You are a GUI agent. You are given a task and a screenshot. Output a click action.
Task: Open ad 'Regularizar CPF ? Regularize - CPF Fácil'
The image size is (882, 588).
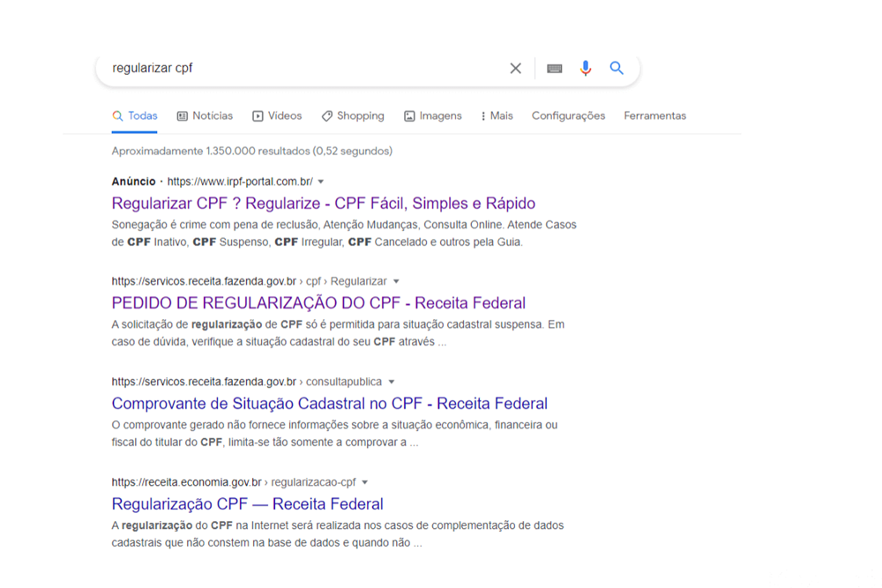[x=324, y=203]
